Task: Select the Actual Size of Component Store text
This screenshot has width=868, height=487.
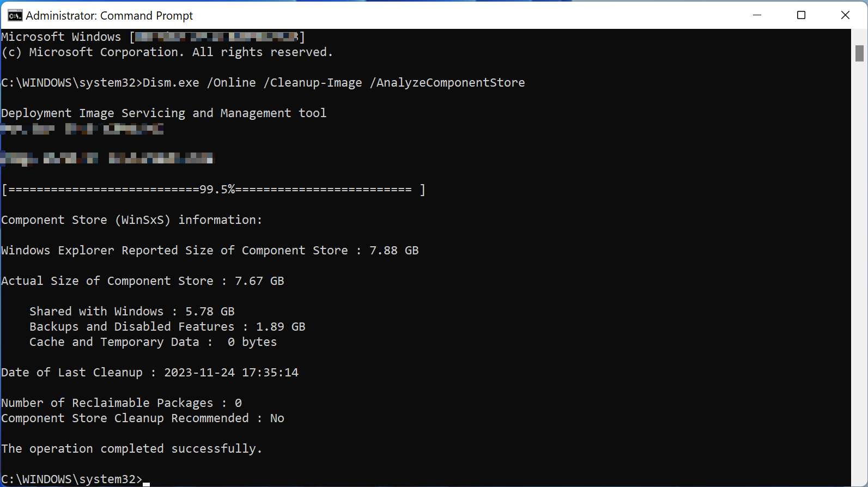Action: pos(142,281)
